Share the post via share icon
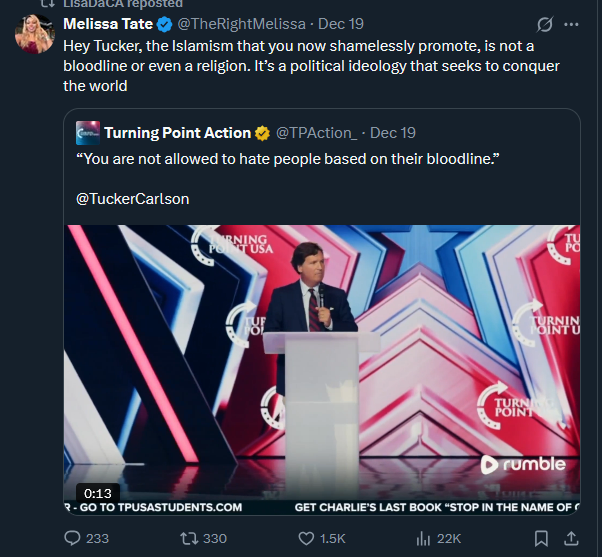 coord(571,538)
